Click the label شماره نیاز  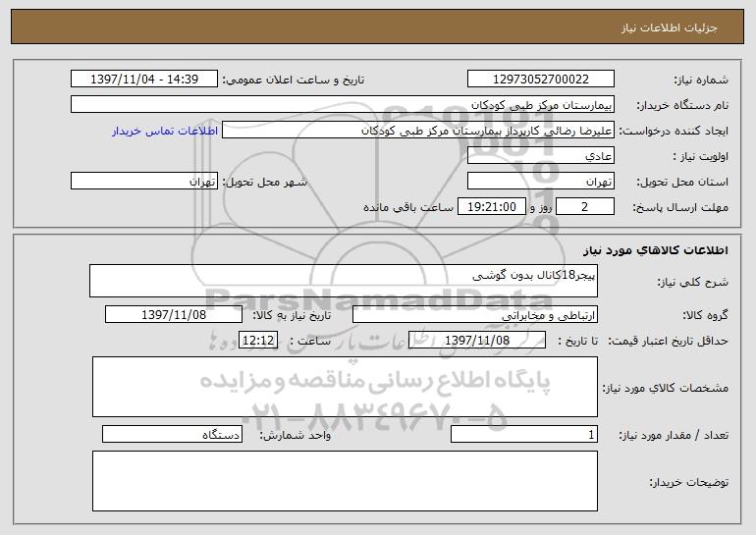(x=701, y=80)
